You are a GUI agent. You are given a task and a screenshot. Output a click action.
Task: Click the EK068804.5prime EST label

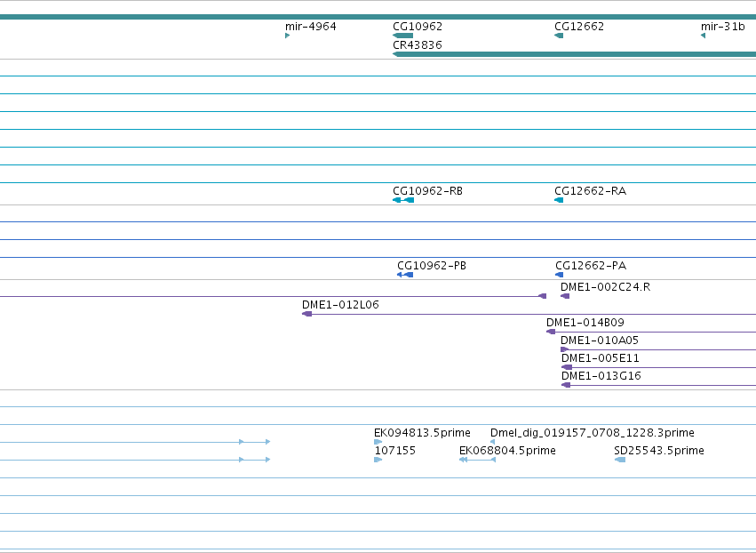click(507, 451)
